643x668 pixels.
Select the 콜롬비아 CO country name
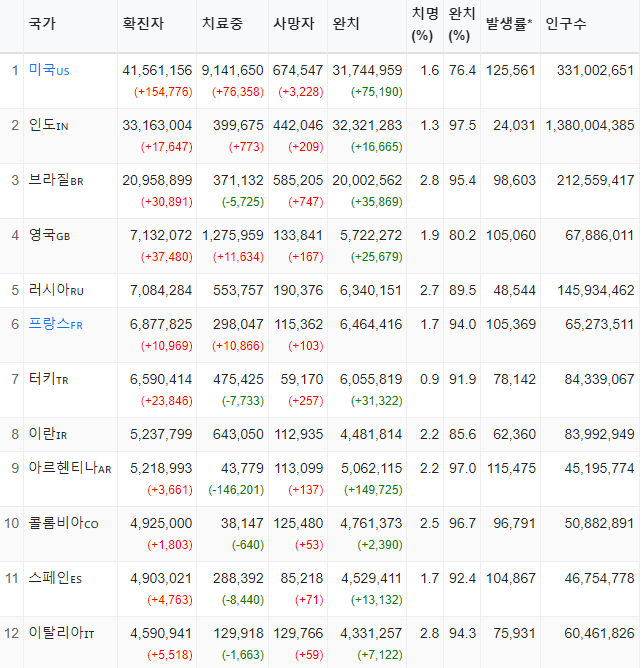(63, 523)
